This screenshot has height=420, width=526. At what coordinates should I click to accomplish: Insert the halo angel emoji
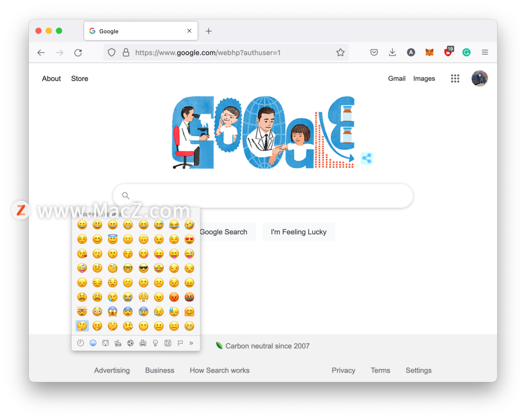click(x=113, y=239)
